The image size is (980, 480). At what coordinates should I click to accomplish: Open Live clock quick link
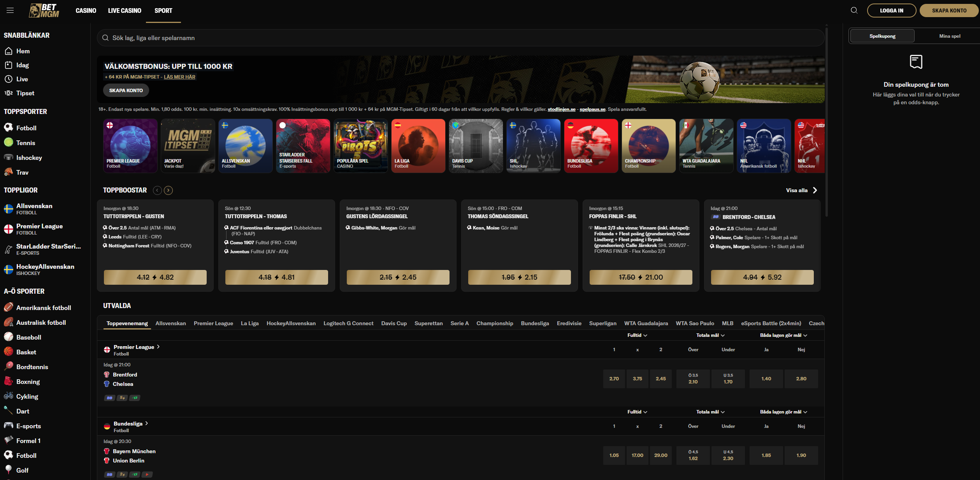(x=22, y=79)
